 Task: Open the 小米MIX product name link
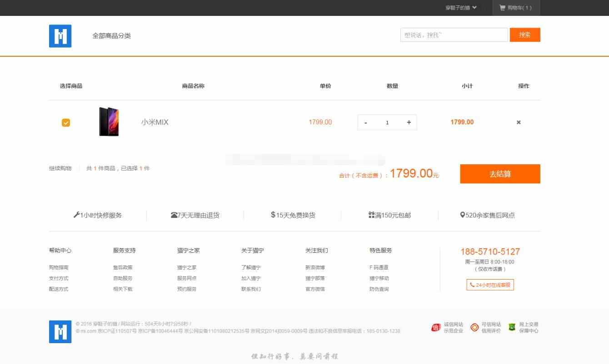(155, 122)
